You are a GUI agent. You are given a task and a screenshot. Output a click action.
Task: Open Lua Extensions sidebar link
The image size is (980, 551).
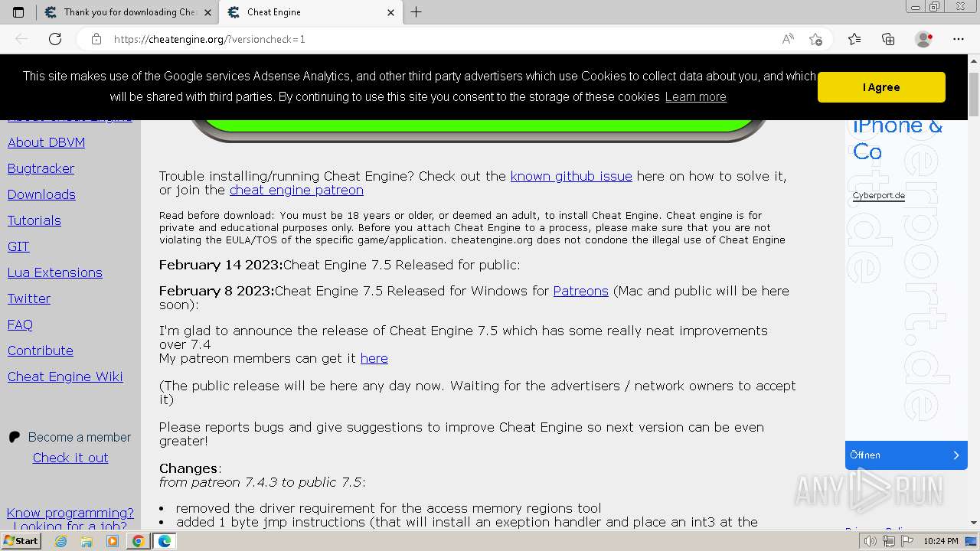click(x=54, y=272)
